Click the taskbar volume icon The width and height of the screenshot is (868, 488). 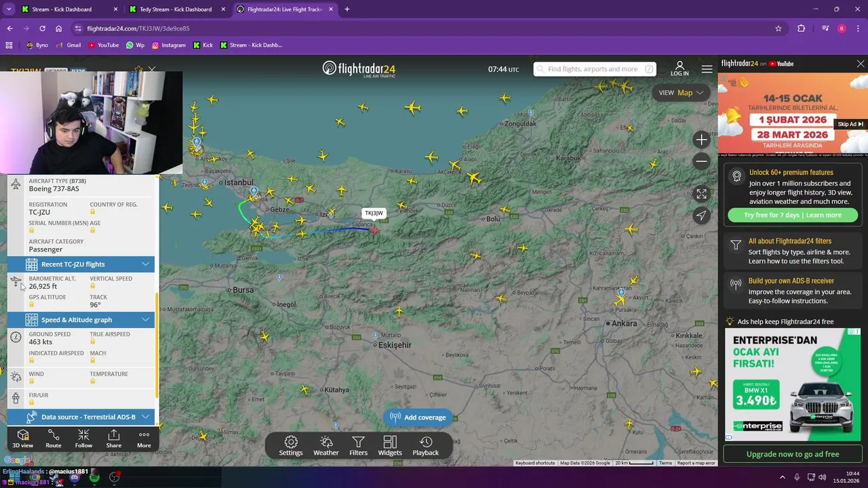(823, 477)
